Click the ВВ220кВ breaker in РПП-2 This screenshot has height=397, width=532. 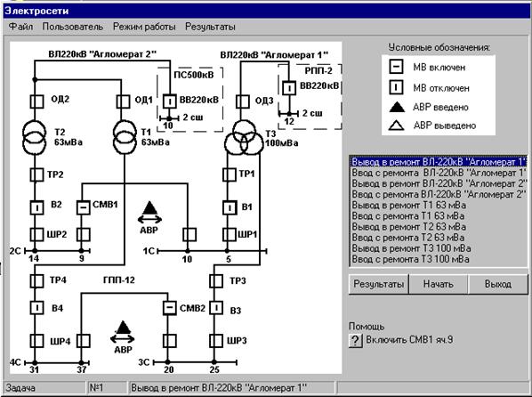click(289, 88)
